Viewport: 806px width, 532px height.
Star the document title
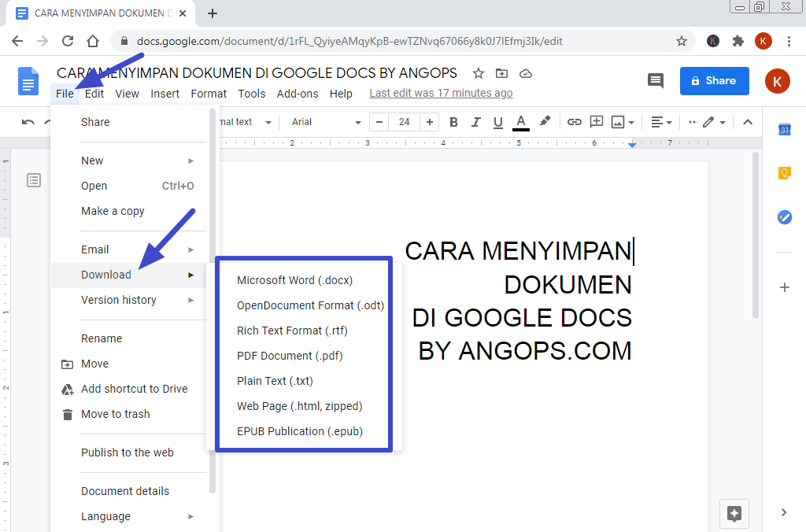(x=478, y=73)
